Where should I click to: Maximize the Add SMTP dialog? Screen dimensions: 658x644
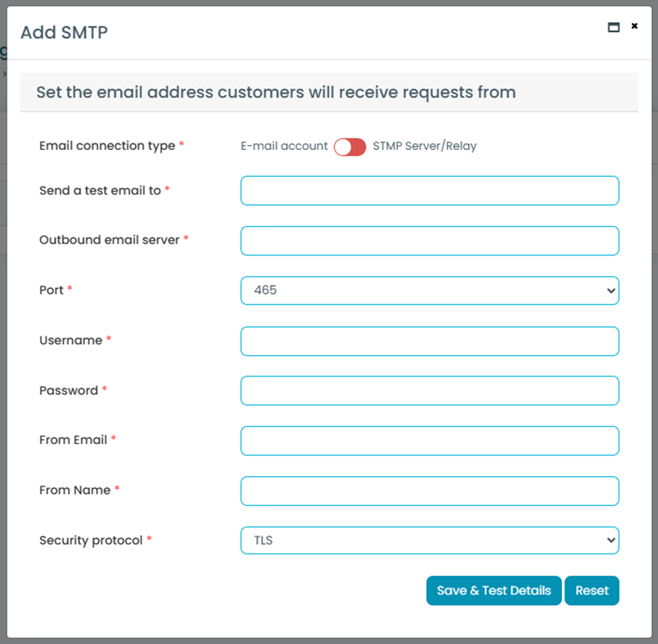[x=613, y=27]
